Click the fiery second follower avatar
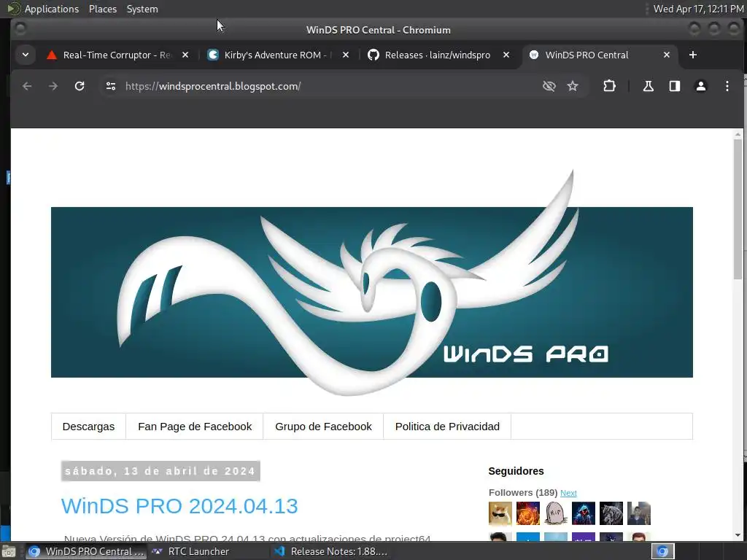This screenshot has width=747, height=560. [528, 513]
